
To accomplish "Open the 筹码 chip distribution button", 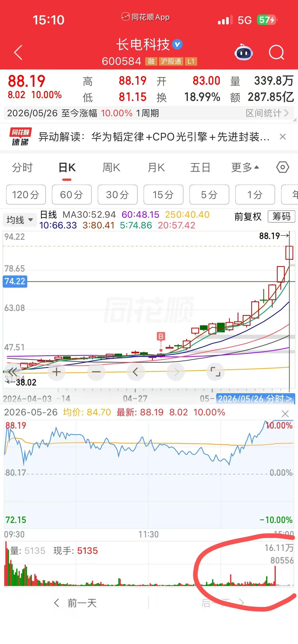I will click(x=281, y=216).
